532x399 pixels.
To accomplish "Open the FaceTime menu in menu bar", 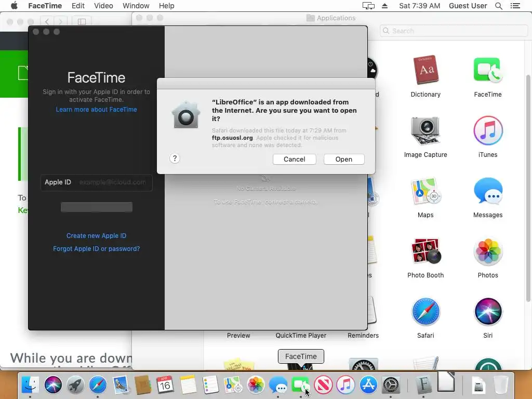I will pyautogui.click(x=45, y=6).
